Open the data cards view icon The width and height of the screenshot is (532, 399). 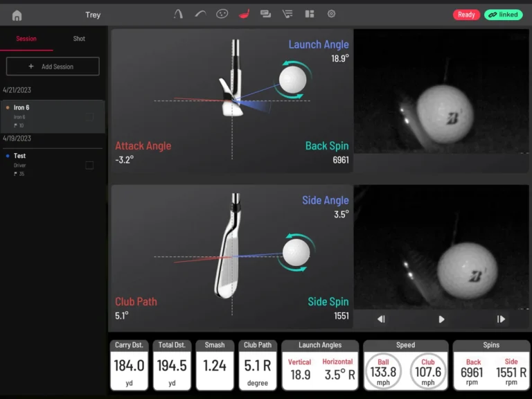265,14
